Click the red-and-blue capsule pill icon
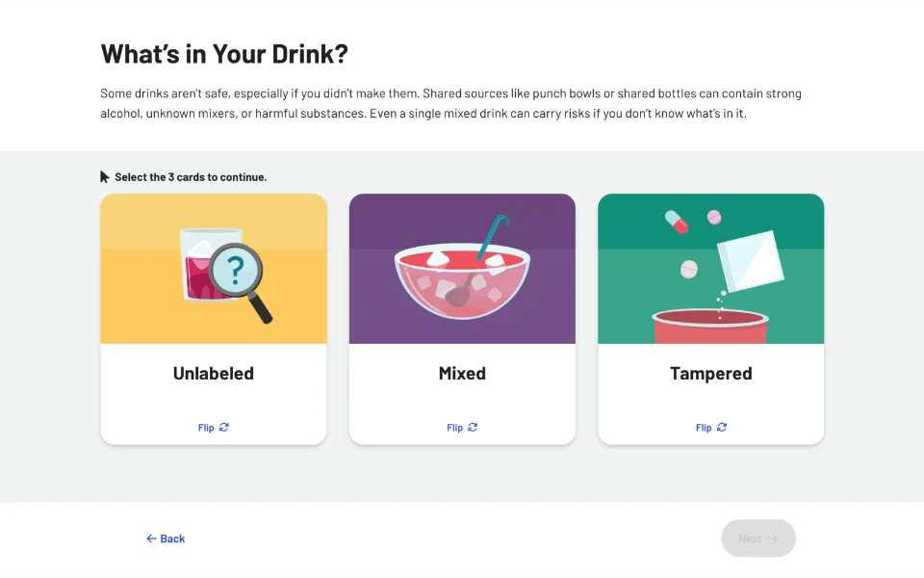Screen dimensions: 924x578 (x=677, y=222)
